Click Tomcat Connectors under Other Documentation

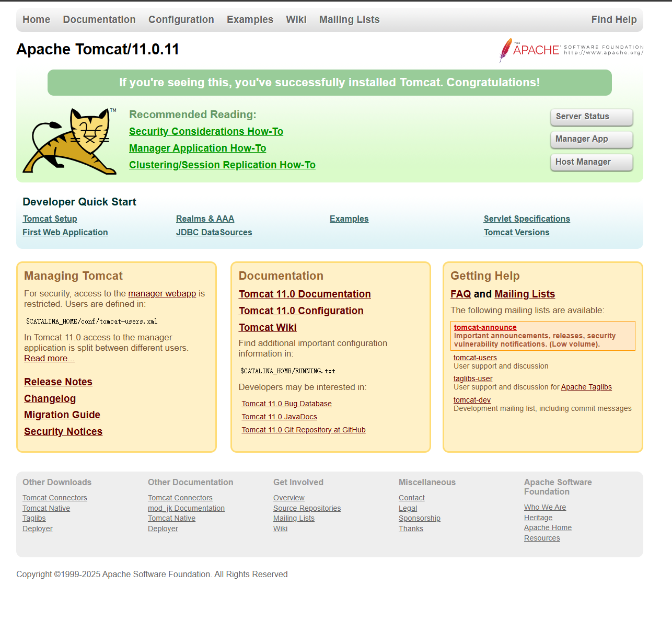click(x=180, y=498)
